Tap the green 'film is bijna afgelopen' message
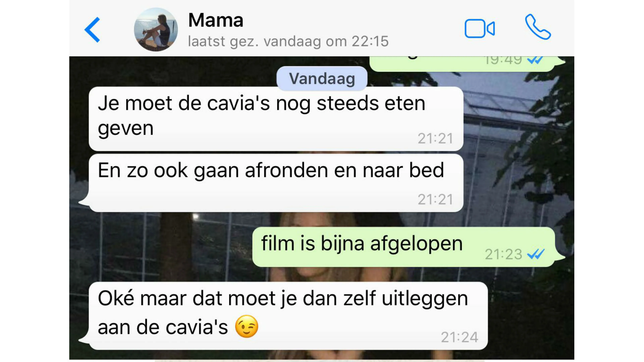This screenshot has width=644, height=362. point(404,247)
